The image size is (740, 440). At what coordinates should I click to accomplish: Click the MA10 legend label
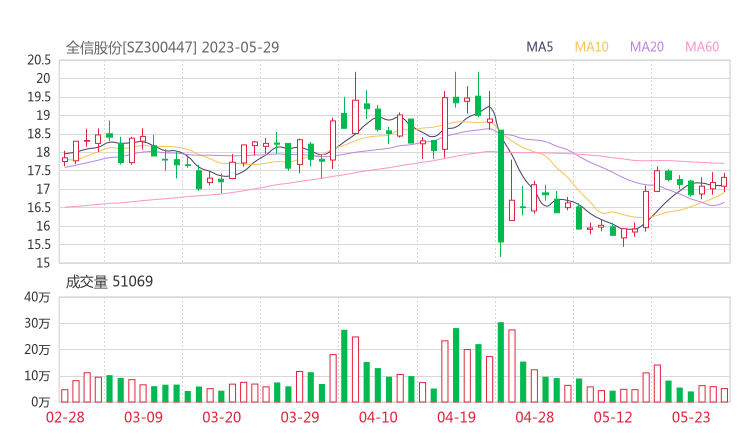[x=591, y=47]
